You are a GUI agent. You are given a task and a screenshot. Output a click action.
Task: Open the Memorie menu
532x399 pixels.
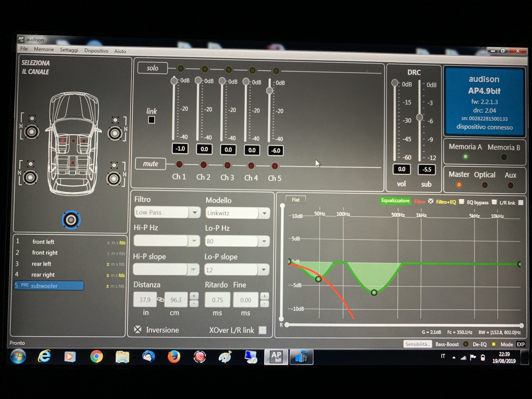pos(44,49)
